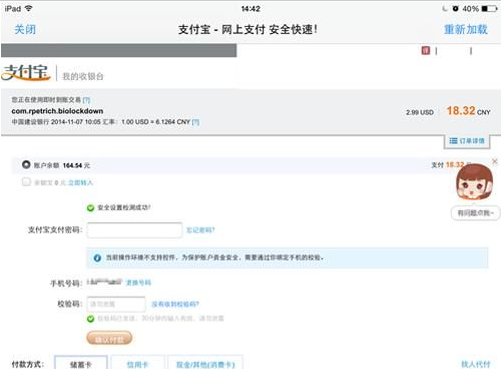This screenshot has width=501, height=369.
Task: Select the 信用卡 payment tab
Action: tap(137, 363)
